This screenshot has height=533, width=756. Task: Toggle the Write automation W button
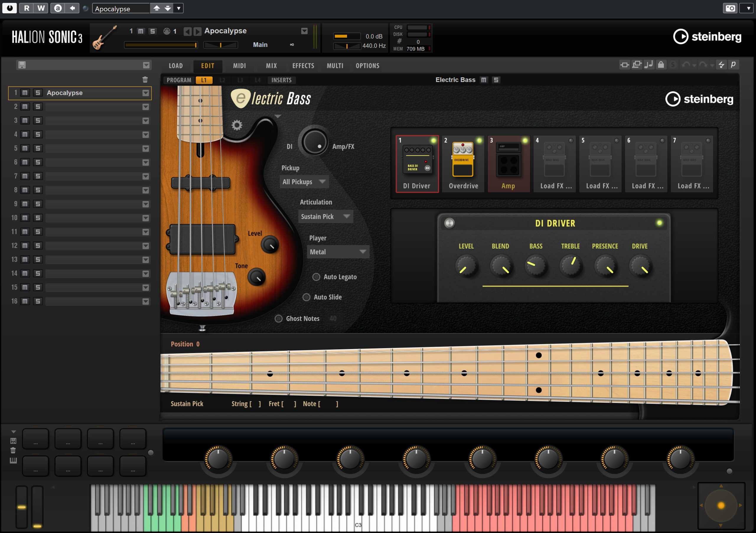[x=41, y=8]
